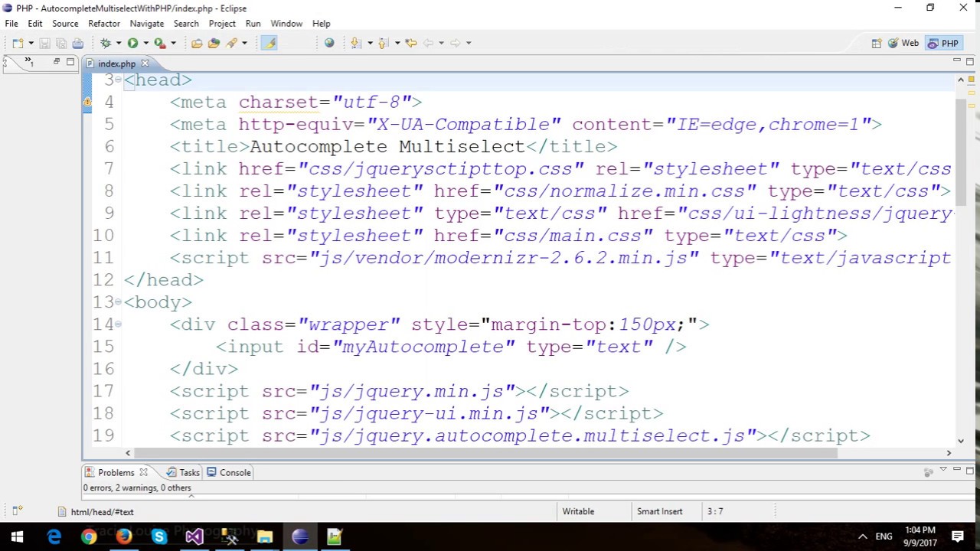Maximize the editor area

click(x=969, y=60)
